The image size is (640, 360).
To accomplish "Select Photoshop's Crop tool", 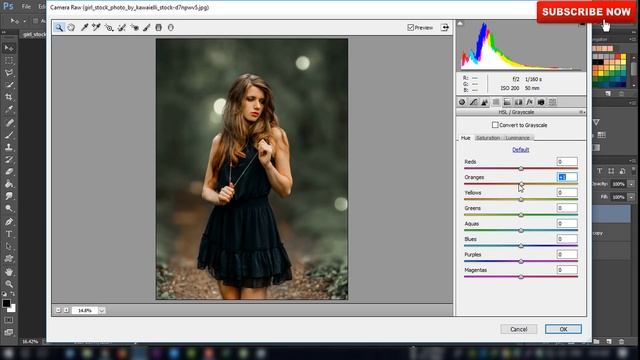I will point(9,97).
